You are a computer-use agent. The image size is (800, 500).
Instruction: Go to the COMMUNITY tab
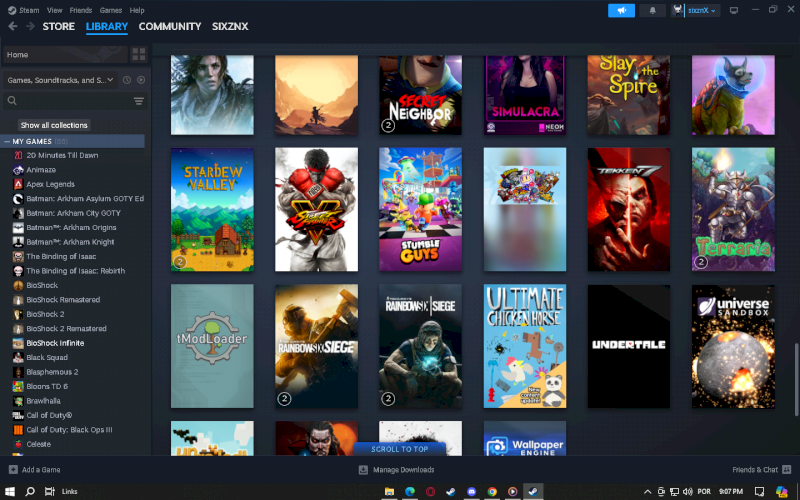170,27
